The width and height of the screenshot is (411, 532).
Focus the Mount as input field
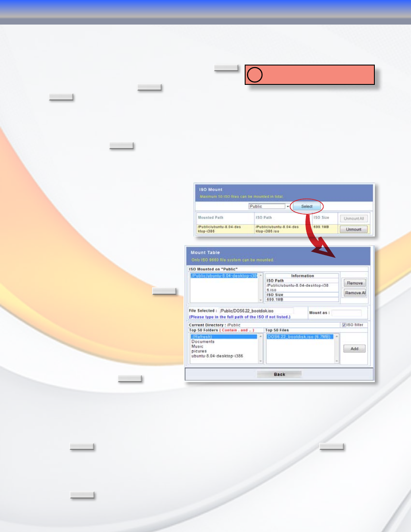point(346,313)
